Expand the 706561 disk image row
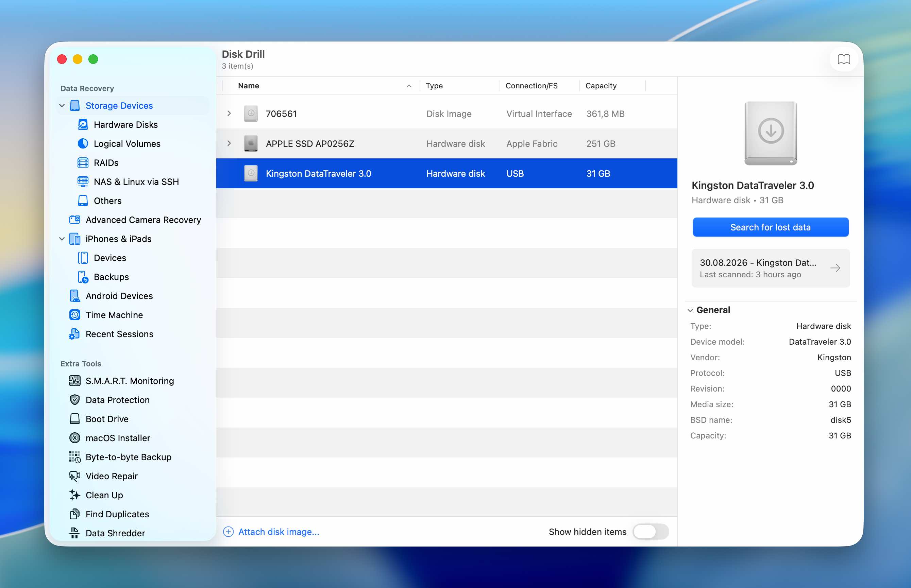This screenshot has width=911, height=588. pos(229,114)
